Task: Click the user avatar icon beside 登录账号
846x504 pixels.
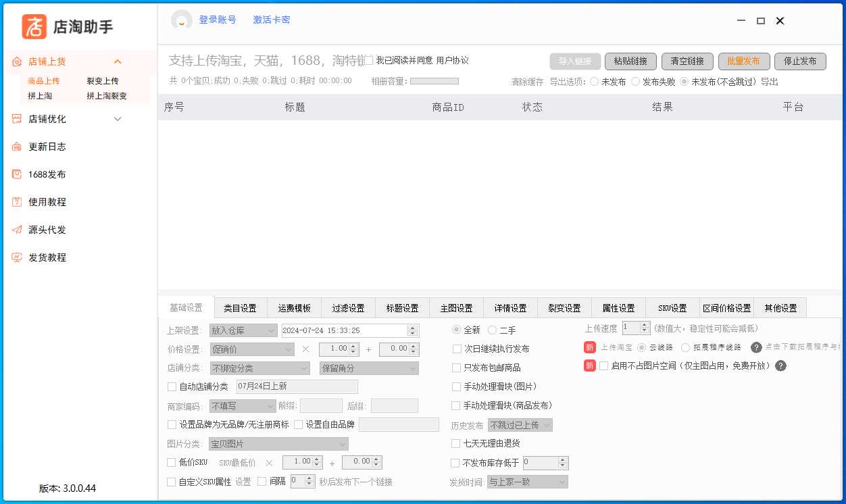Action: pyautogui.click(x=181, y=20)
